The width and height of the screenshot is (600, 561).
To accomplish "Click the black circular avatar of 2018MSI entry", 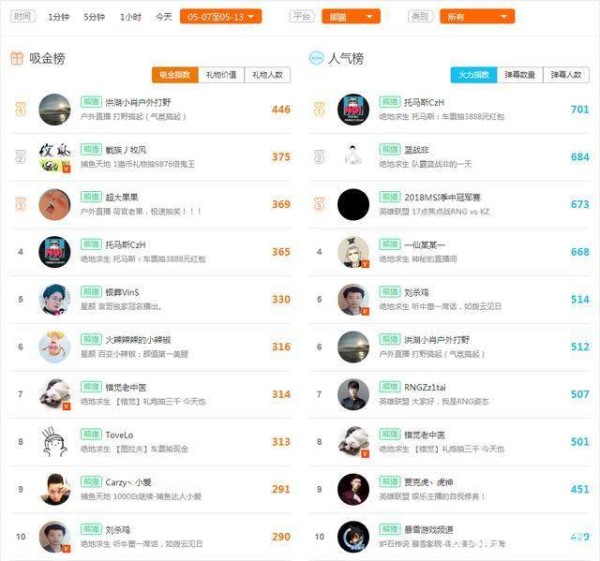I will [x=353, y=204].
